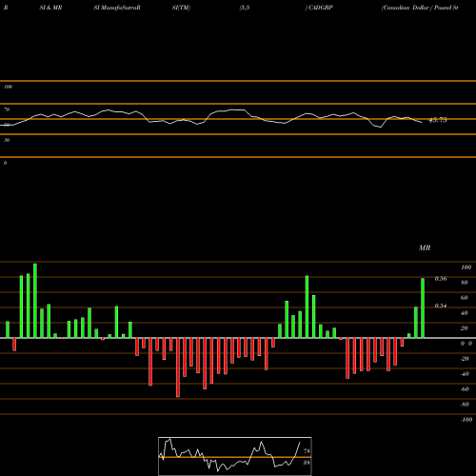Click the RSI axis label 70
Image resolution: width=476 pixels, height=476 pixels.
tap(7, 109)
